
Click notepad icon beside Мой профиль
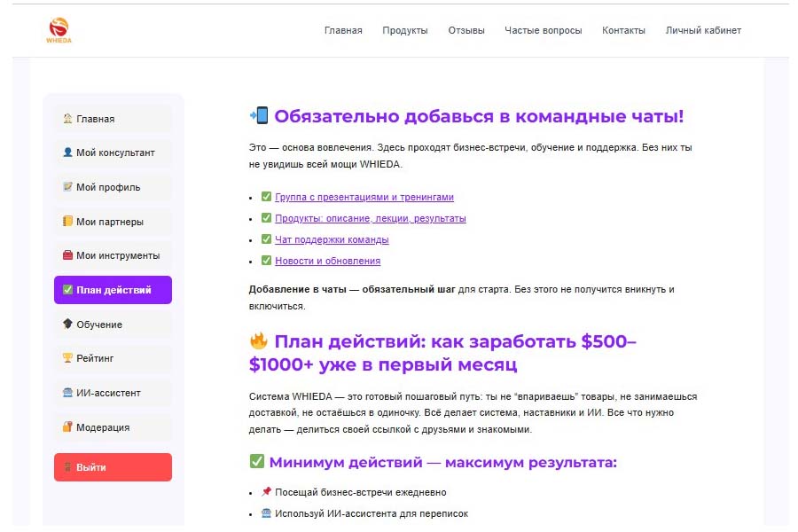click(67, 187)
